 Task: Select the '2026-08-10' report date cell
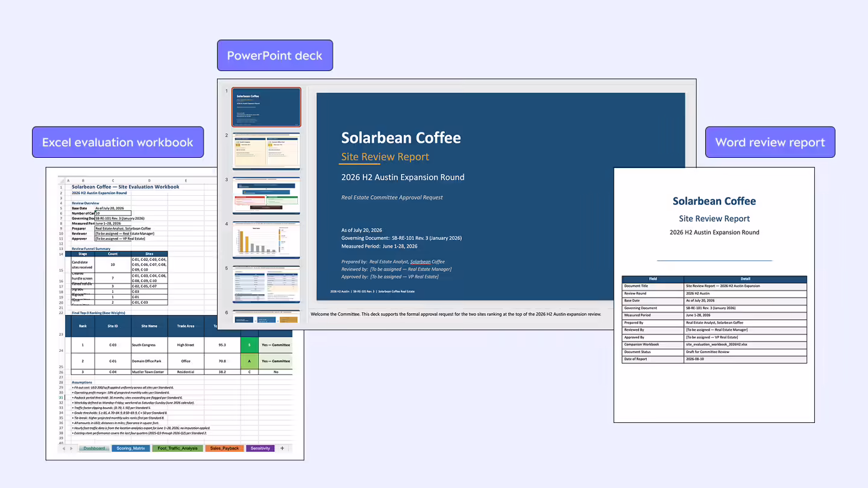pyautogui.click(x=746, y=359)
